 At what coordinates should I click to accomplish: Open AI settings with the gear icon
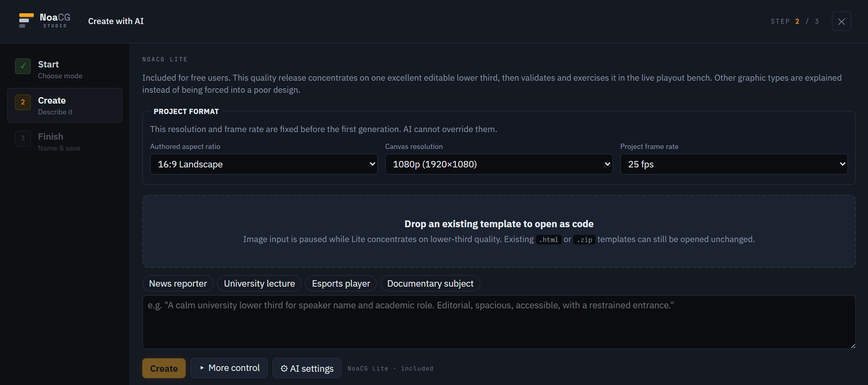coord(284,369)
